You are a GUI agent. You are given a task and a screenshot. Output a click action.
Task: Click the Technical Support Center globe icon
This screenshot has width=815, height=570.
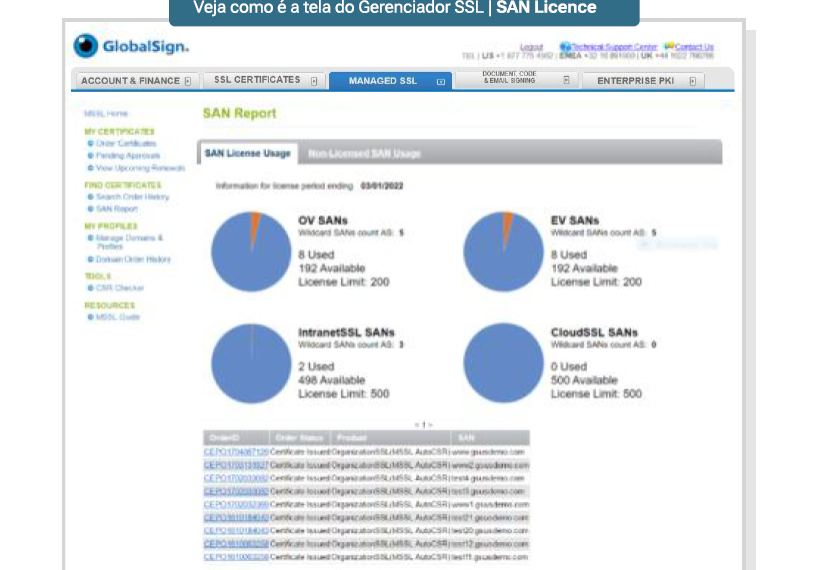click(x=565, y=47)
